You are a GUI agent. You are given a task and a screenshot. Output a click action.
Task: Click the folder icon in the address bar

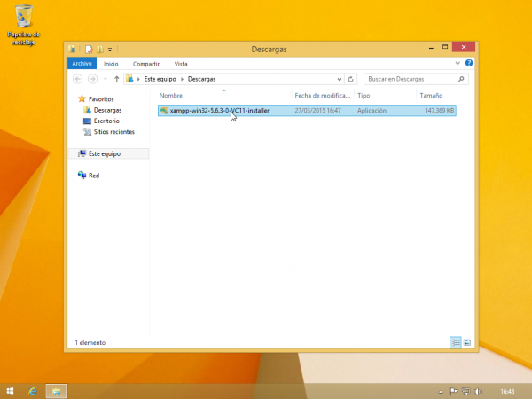click(x=129, y=79)
